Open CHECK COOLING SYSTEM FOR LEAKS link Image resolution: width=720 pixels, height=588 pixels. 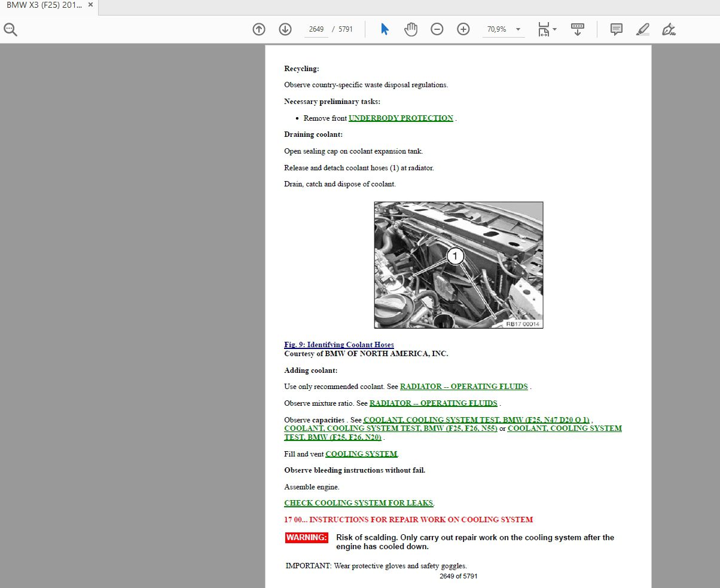pyautogui.click(x=359, y=503)
